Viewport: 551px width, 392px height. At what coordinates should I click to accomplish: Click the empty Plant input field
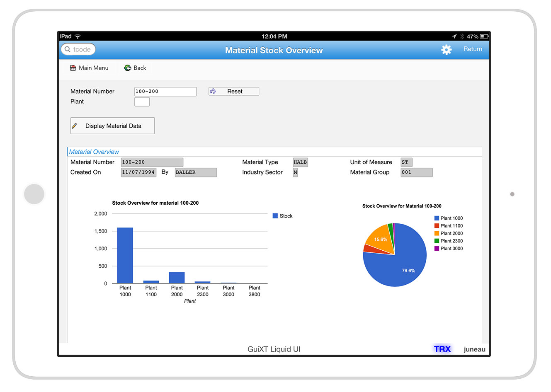pos(142,102)
